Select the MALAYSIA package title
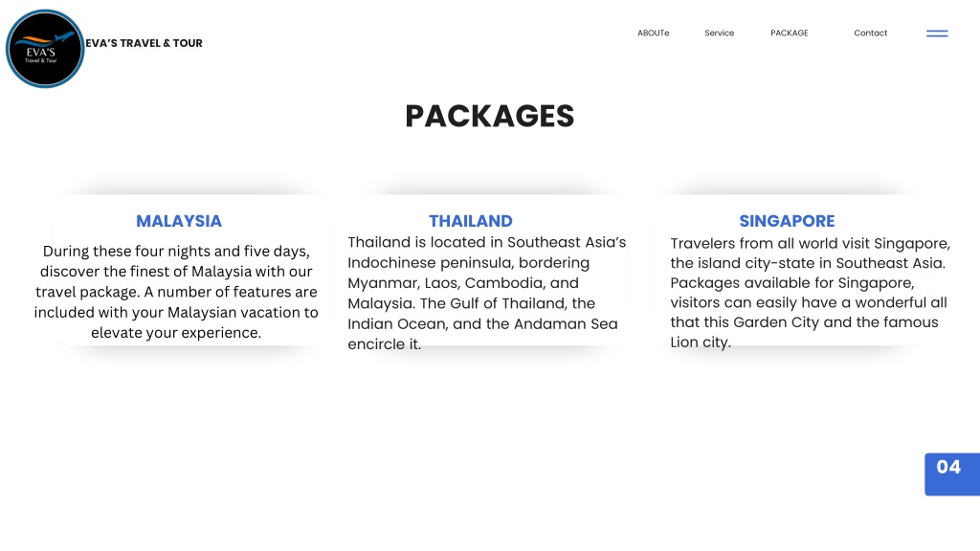This screenshot has height=551, width=980. pos(179,221)
